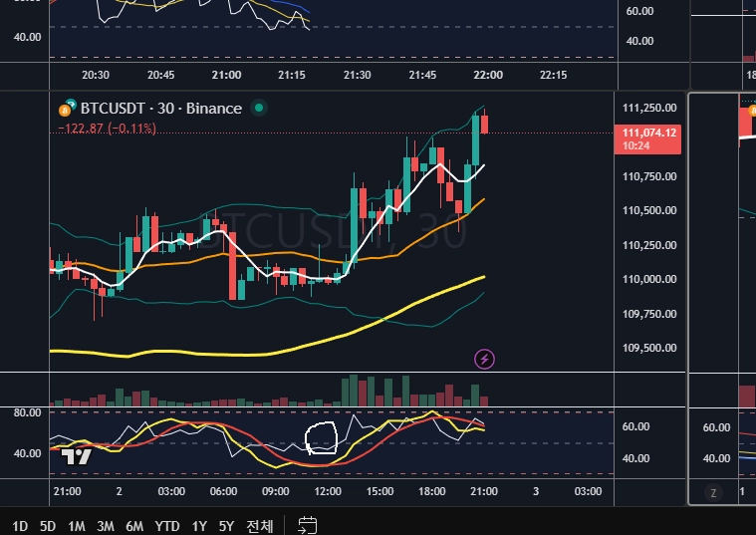Click the BTCUSDT coin symbol icon
The width and height of the screenshot is (756, 535).
[x=68, y=108]
